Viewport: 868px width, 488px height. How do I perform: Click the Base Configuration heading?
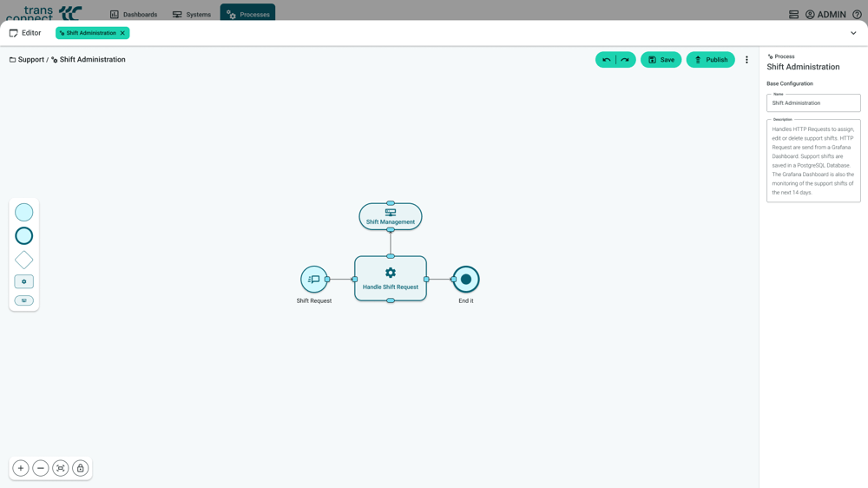(x=789, y=83)
